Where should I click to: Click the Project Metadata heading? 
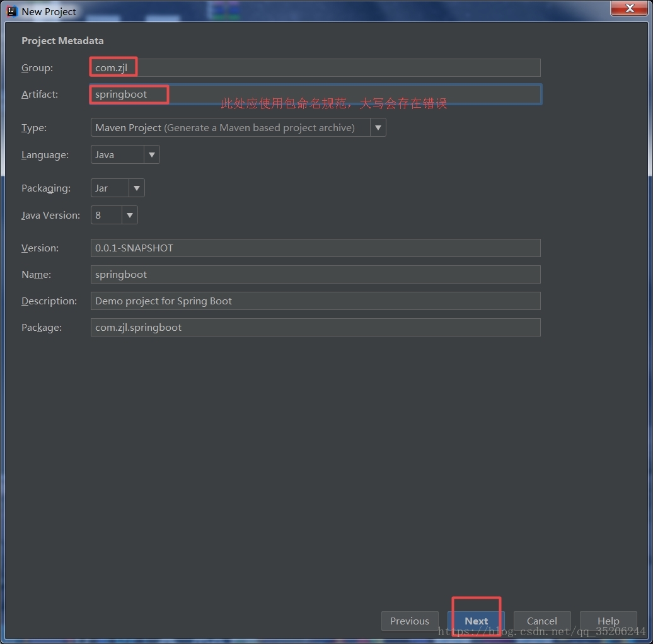pos(62,41)
